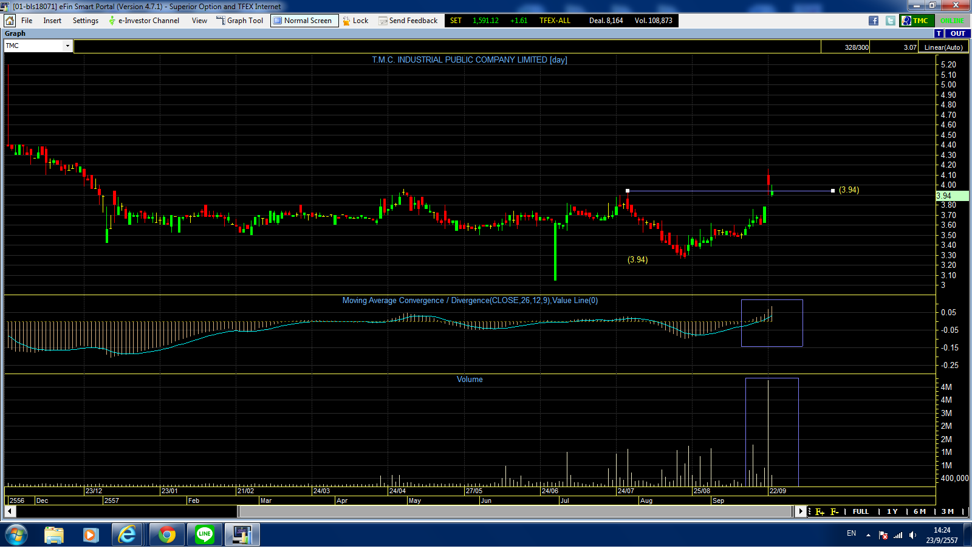Open Graph Tool from the toolbar
Screen dimensions: 972x560
pos(240,21)
